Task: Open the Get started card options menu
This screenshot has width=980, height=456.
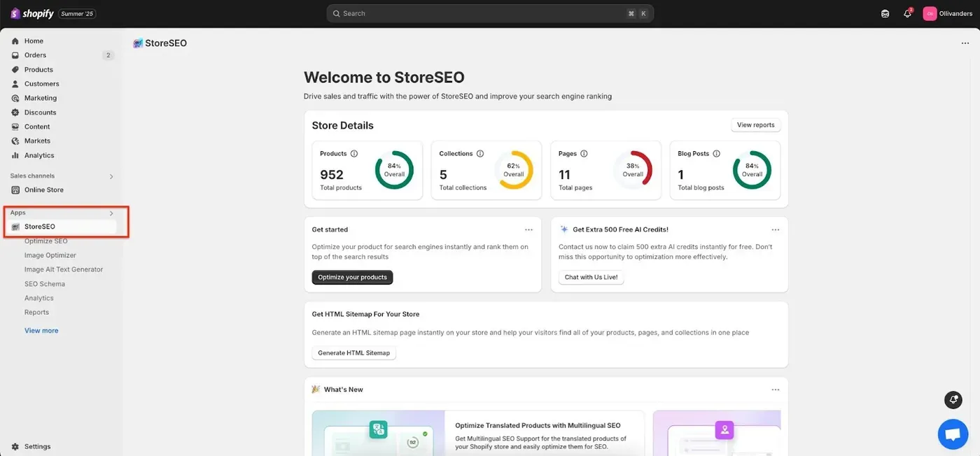Action: pyautogui.click(x=529, y=229)
